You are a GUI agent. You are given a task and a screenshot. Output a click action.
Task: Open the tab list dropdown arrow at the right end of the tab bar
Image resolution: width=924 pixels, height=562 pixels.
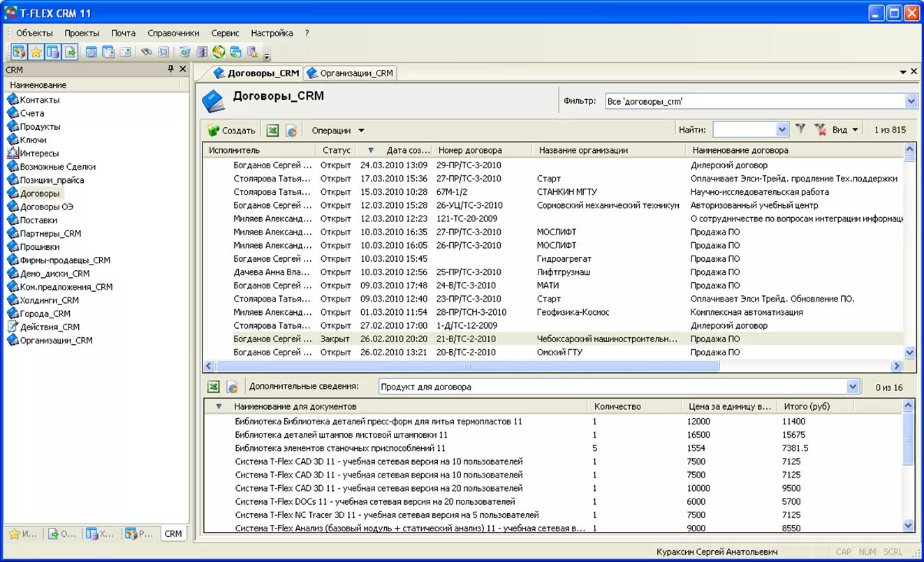902,71
